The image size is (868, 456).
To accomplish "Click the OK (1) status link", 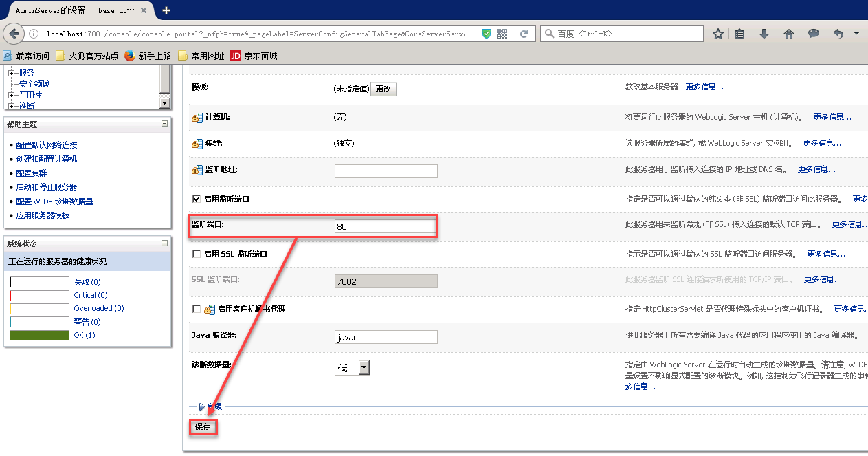I will pyautogui.click(x=85, y=335).
